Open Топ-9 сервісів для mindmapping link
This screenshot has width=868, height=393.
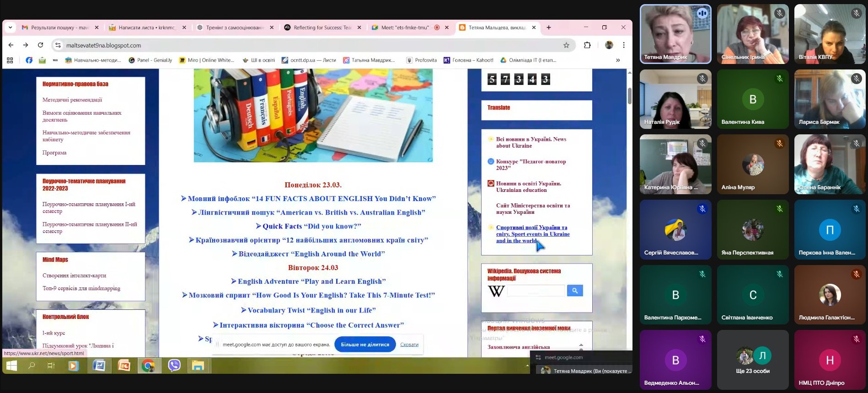81,288
